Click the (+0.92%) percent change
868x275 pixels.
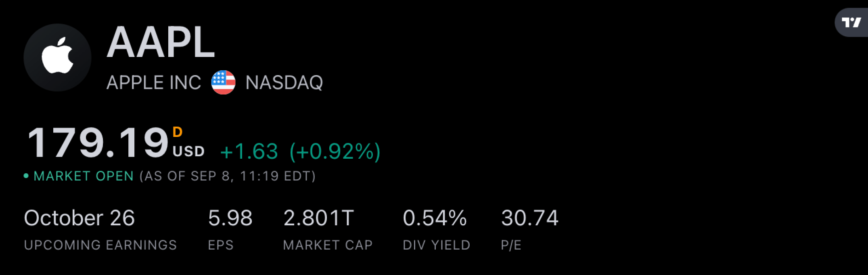335,152
